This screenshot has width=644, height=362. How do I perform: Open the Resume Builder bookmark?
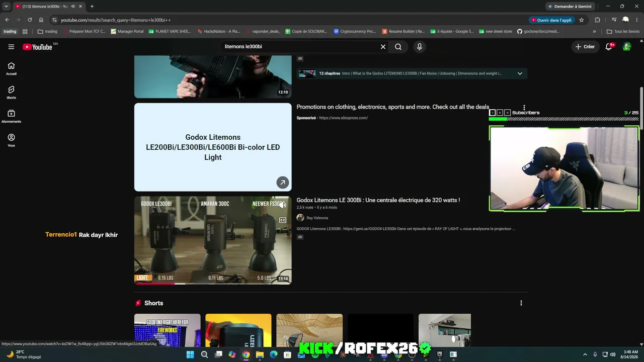(403, 31)
